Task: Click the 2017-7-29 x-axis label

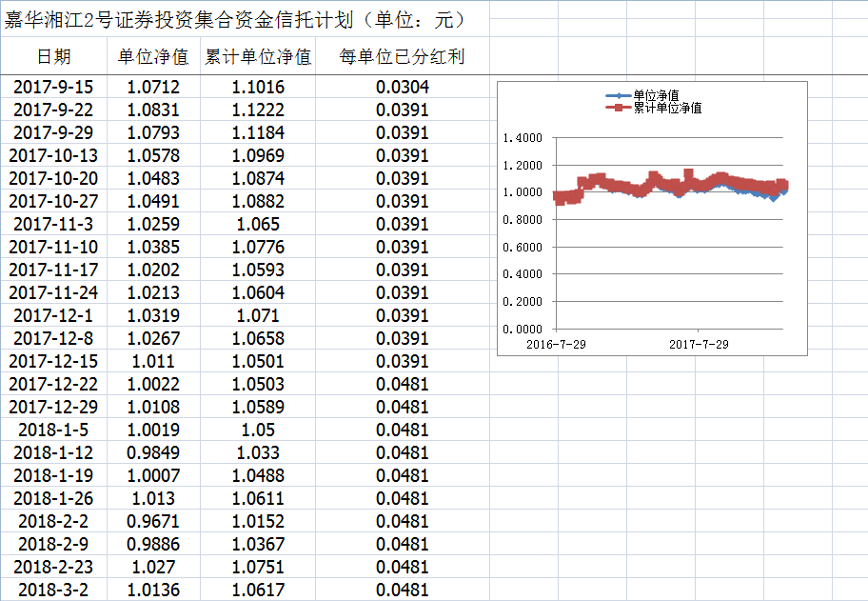Action: (x=698, y=344)
